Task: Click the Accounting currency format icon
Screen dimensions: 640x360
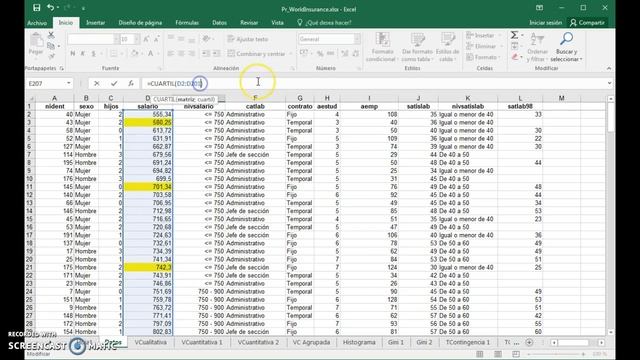Action: tap(304, 53)
